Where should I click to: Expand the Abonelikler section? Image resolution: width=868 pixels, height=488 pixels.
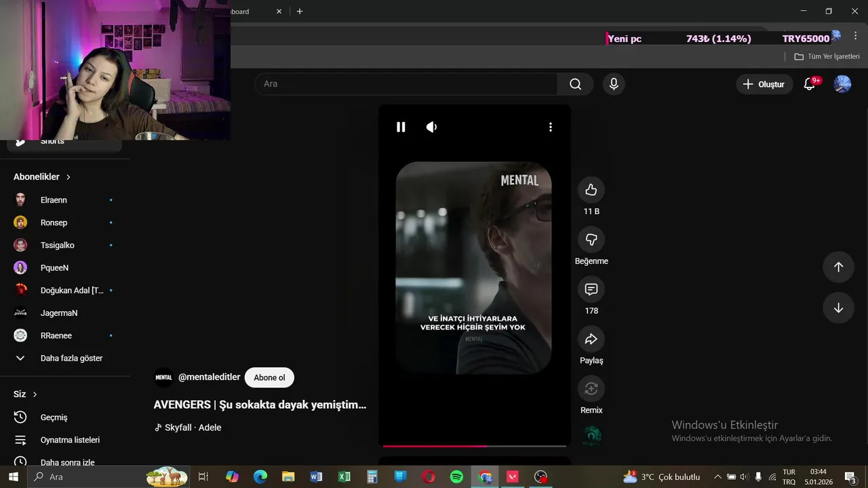coord(42,177)
